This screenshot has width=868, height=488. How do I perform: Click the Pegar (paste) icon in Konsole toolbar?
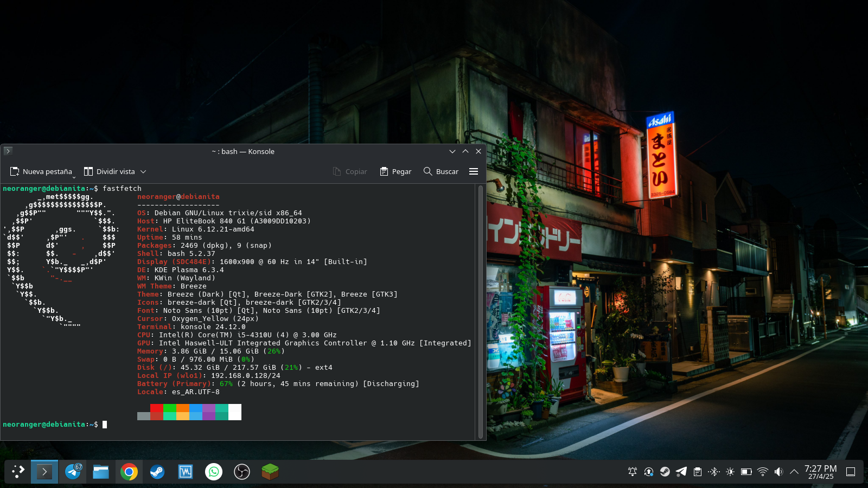384,171
